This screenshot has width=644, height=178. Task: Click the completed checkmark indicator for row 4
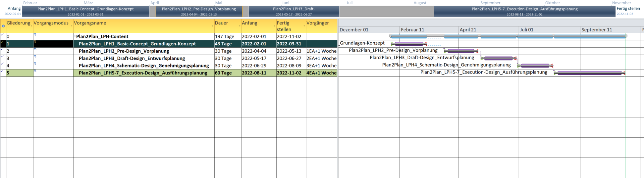click(x=2, y=64)
